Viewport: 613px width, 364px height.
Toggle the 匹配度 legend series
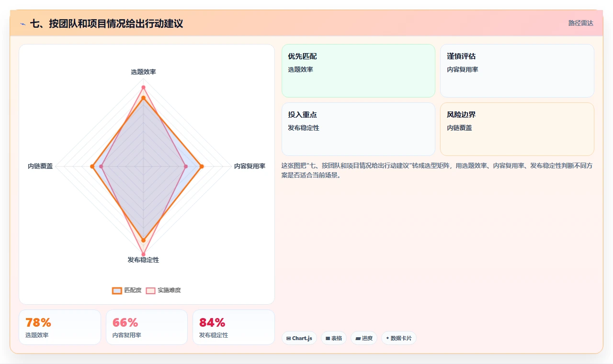click(x=127, y=290)
